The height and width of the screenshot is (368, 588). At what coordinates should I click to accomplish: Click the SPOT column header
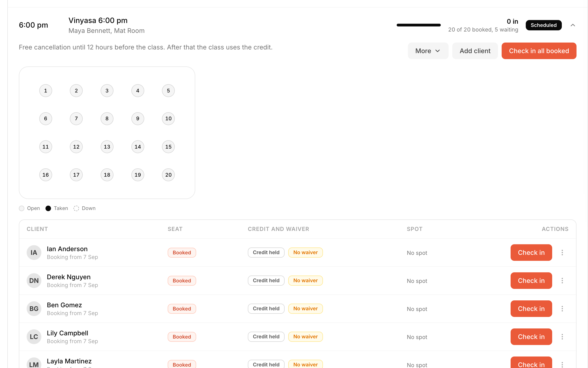coord(415,229)
